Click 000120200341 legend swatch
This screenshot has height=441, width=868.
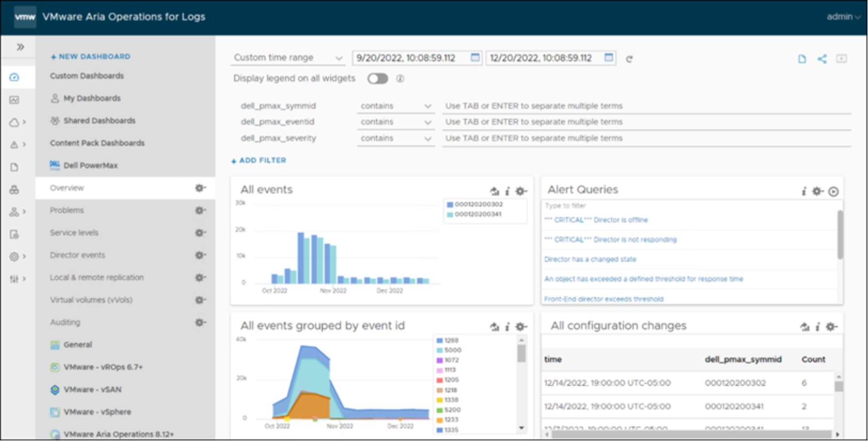[x=450, y=214]
